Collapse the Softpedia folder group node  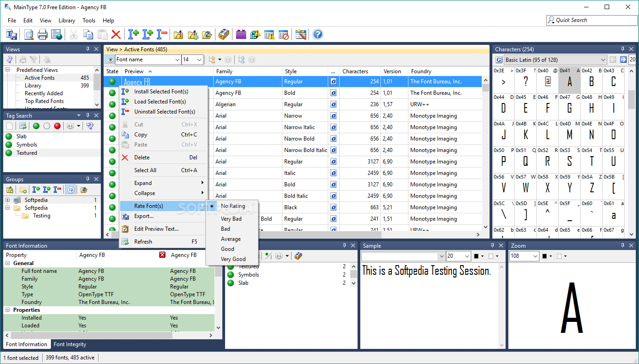point(8,208)
